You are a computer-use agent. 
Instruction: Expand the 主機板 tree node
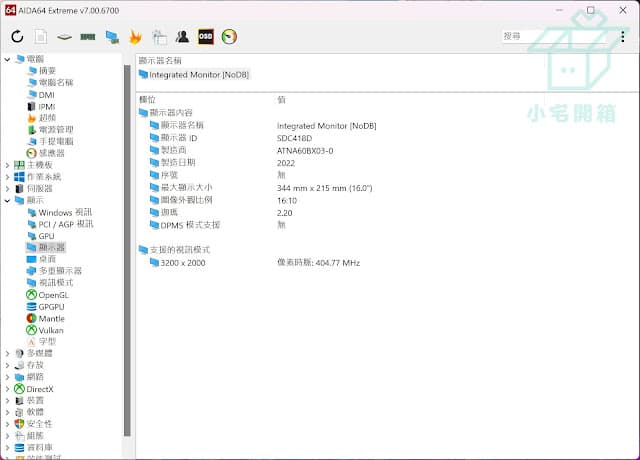pyautogui.click(x=7, y=165)
